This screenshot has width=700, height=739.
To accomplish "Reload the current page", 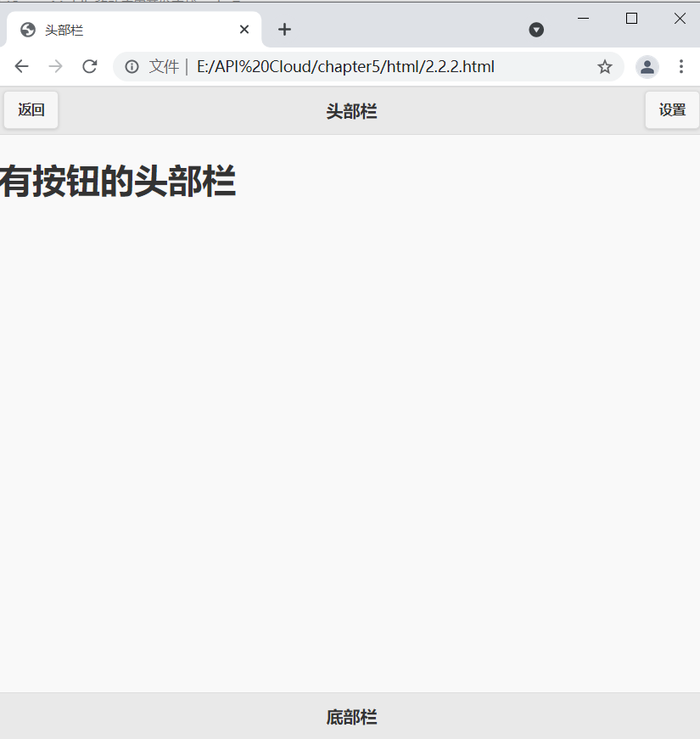I will (x=89, y=66).
